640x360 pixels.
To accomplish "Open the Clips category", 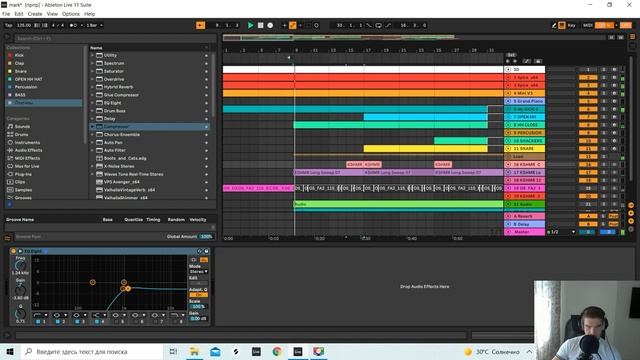I will coord(20,182).
